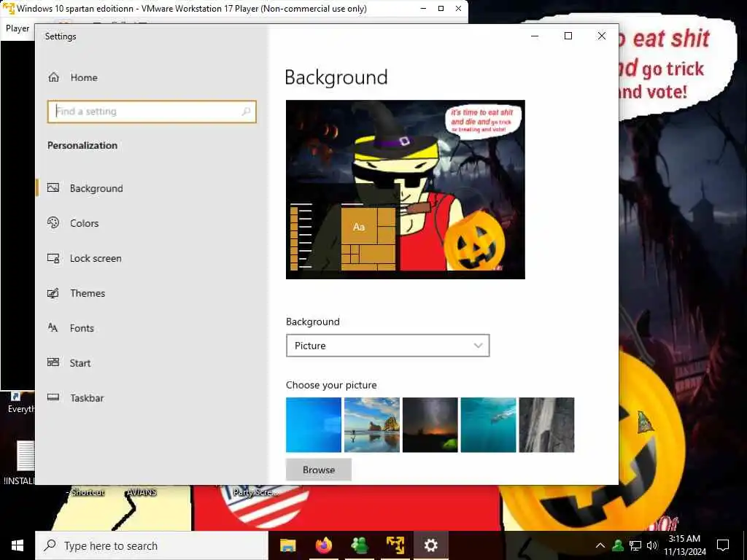Click the Themes brush icon
Viewport: 747px width, 560px height.
point(53,293)
